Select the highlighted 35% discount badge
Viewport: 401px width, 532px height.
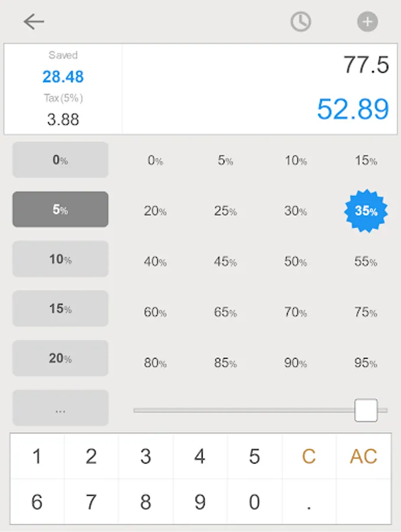[x=366, y=211]
